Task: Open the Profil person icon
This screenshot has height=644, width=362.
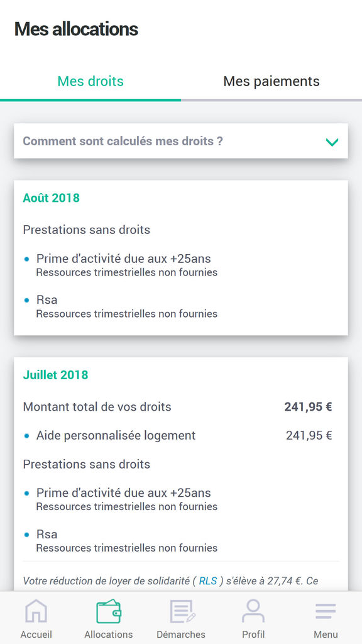Action: point(253,611)
